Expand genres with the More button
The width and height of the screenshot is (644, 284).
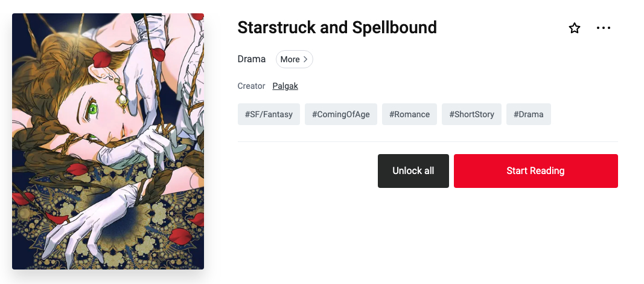(294, 59)
